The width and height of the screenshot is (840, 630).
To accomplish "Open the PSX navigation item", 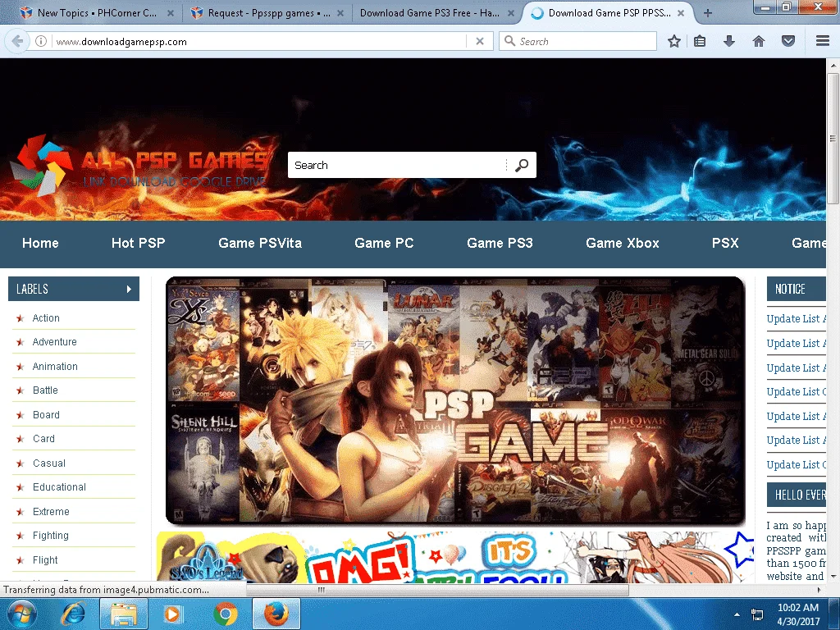I will click(725, 243).
